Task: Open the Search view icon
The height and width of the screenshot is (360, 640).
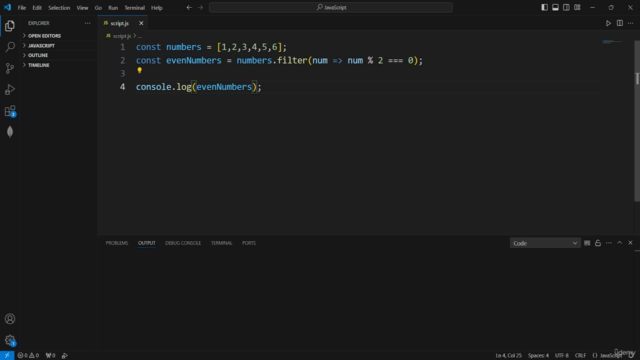Action: [10, 47]
